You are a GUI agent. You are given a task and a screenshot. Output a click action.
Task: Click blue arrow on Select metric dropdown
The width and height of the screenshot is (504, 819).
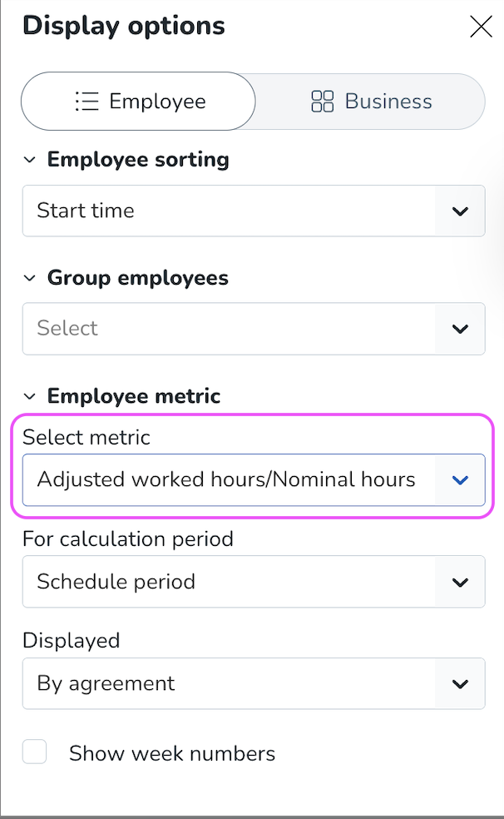point(460,480)
